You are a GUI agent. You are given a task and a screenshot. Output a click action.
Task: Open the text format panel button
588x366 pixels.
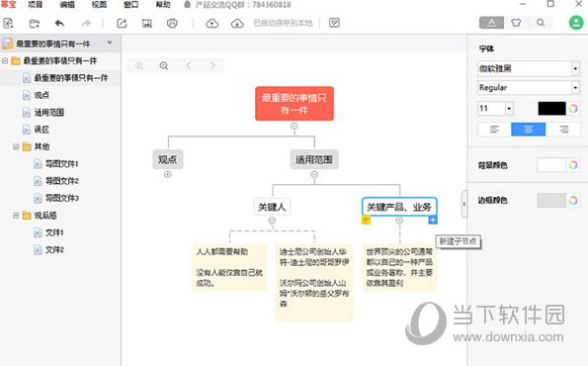[x=491, y=23]
